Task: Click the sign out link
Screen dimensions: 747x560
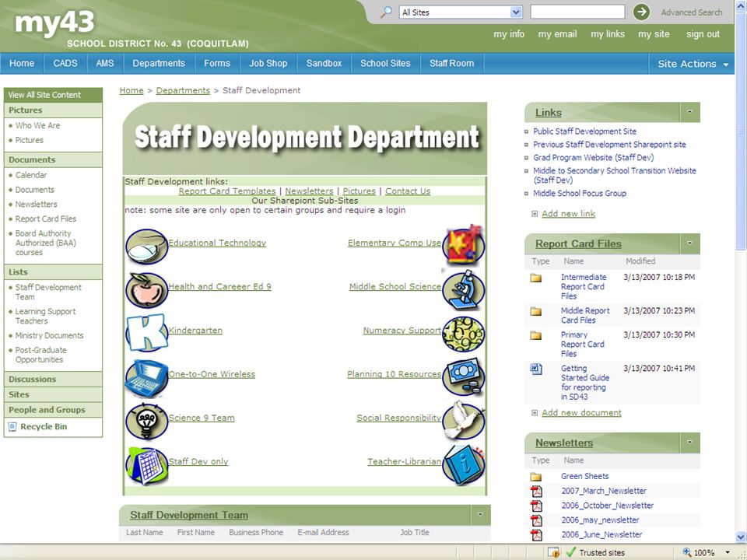Action: pos(703,34)
